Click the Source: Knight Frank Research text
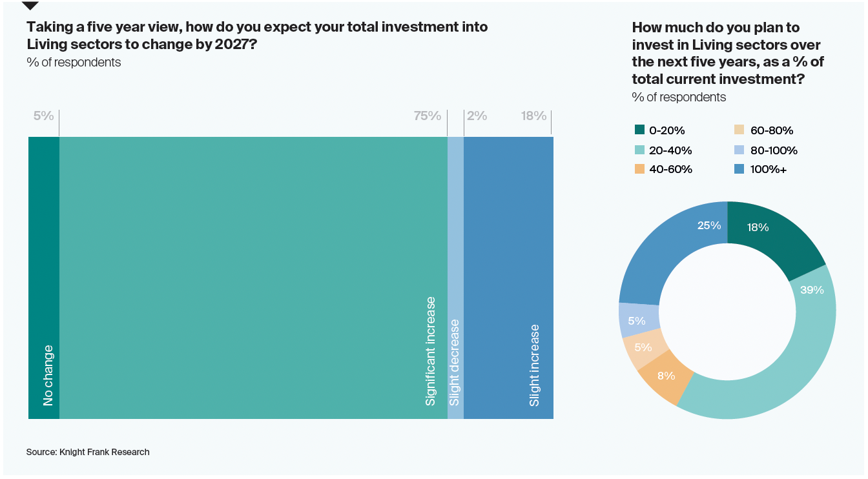 [88, 452]
